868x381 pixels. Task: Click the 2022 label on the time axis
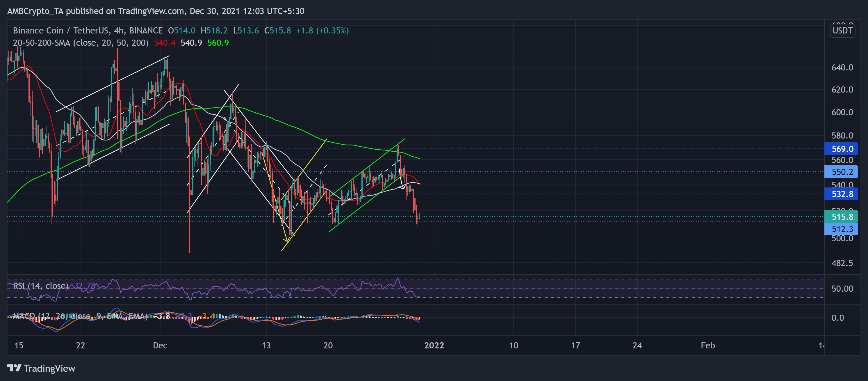point(435,345)
